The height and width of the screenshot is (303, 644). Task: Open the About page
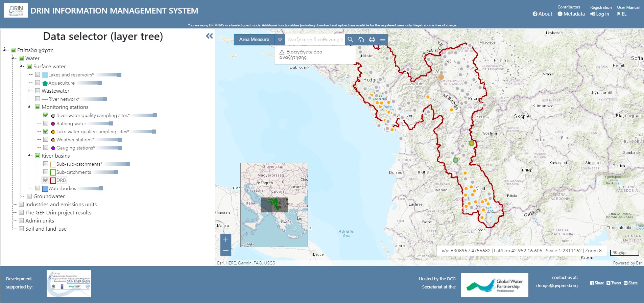[542, 14]
